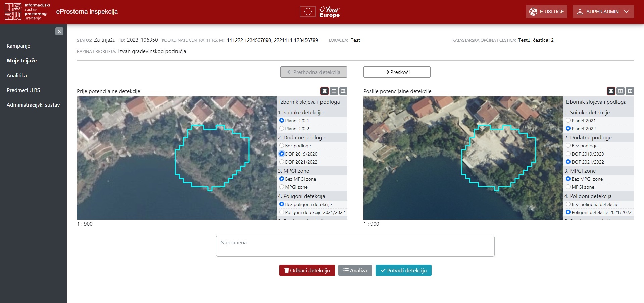Open the E-USLUGE services menu
Image resolution: width=644 pixels, height=303 pixels.
point(546,12)
